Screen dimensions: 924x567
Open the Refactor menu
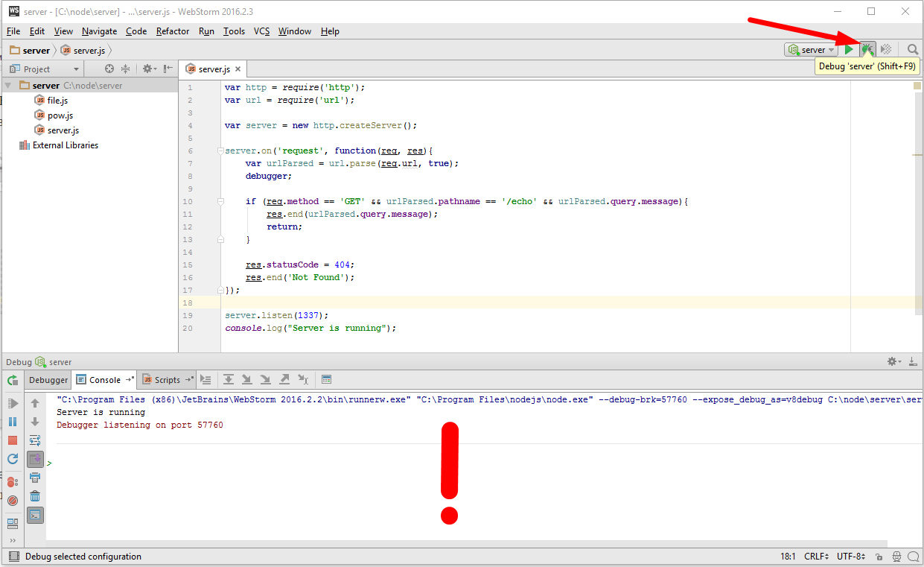[x=173, y=31]
